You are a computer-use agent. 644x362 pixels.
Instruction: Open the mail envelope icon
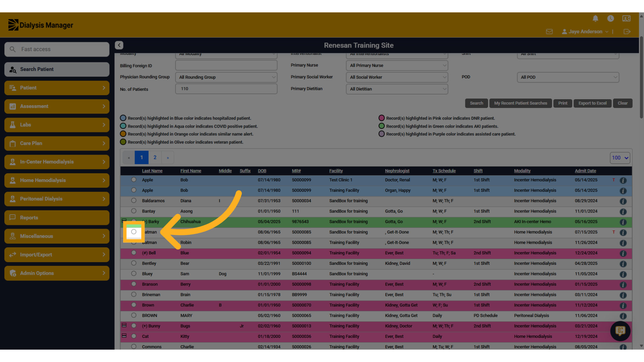tap(549, 32)
